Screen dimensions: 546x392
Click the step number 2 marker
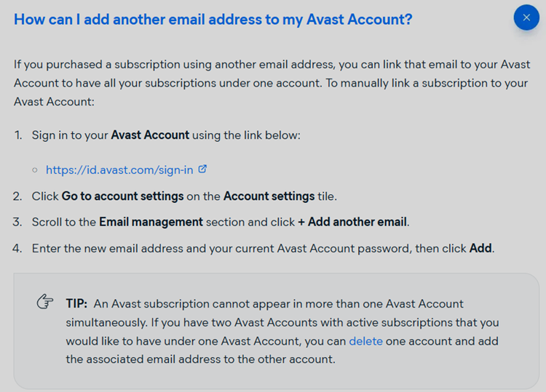(17, 196)
